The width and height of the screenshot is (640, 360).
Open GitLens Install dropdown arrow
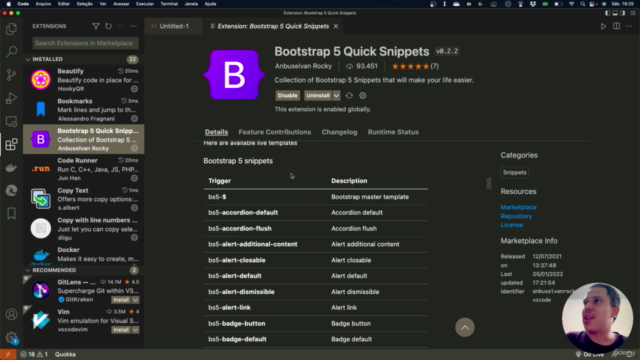[x=136, y=300]
